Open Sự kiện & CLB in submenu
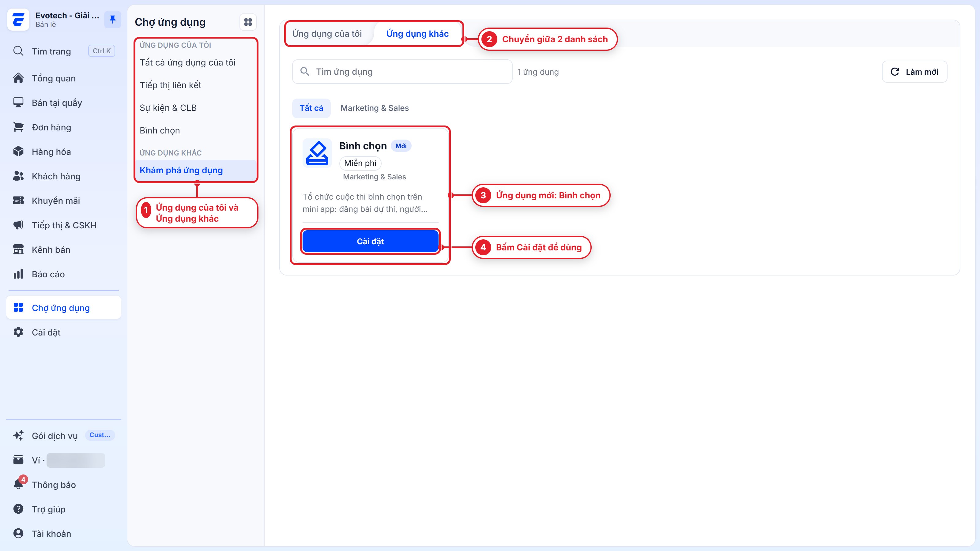 click(x=196, y=108)
